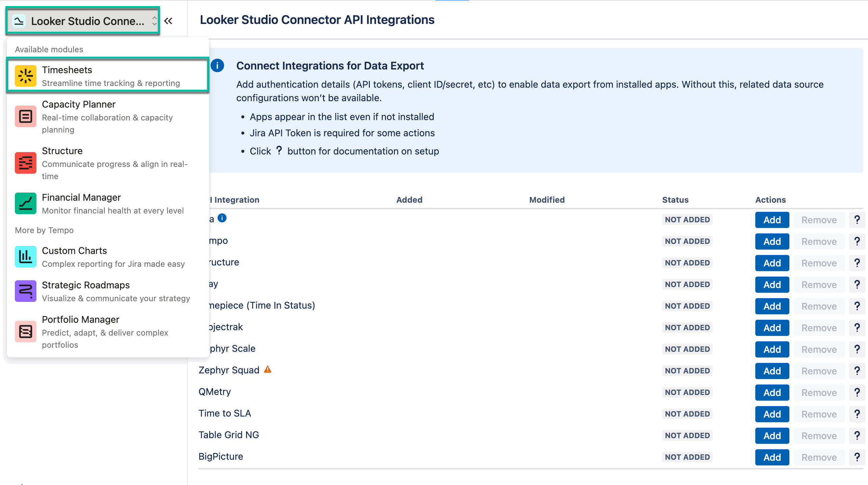
Task: Remove the Zephyr Scale integration
Action: [819, 349]
